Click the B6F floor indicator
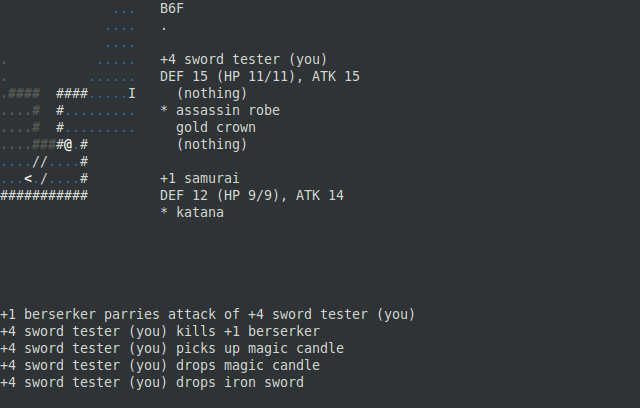The height and width of the screenshot is (408, 640). [172, 8]
